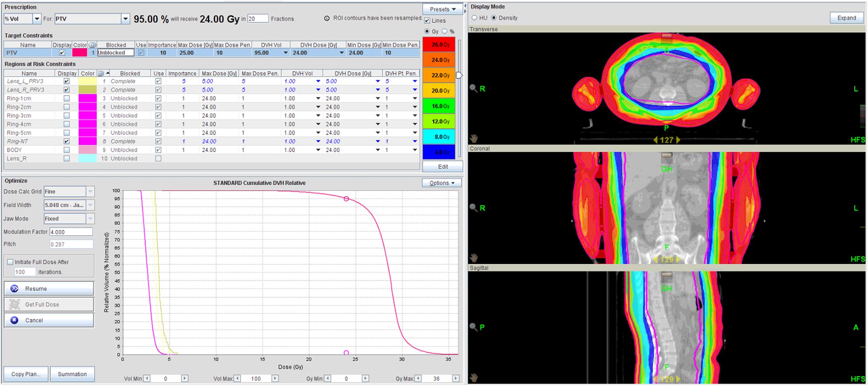Screen dimensions: 868x386
Task: Open the Field Width dropdown
Action: 90,205
